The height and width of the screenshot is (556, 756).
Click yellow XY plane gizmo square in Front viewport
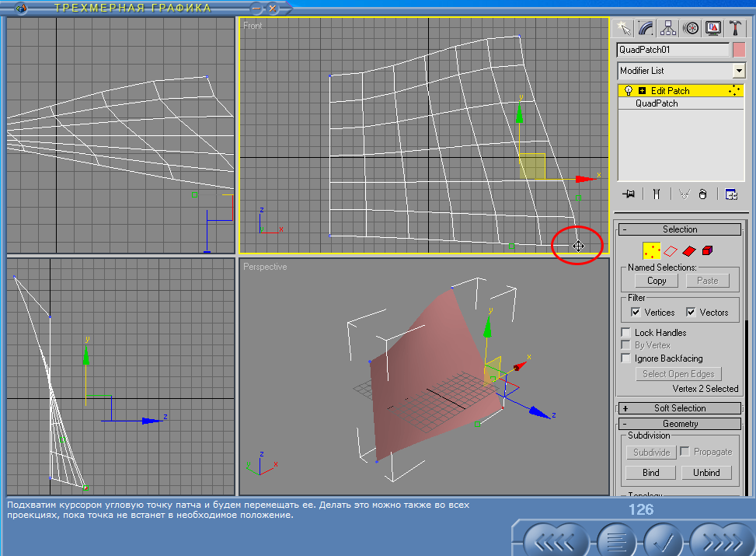[532, 166]
